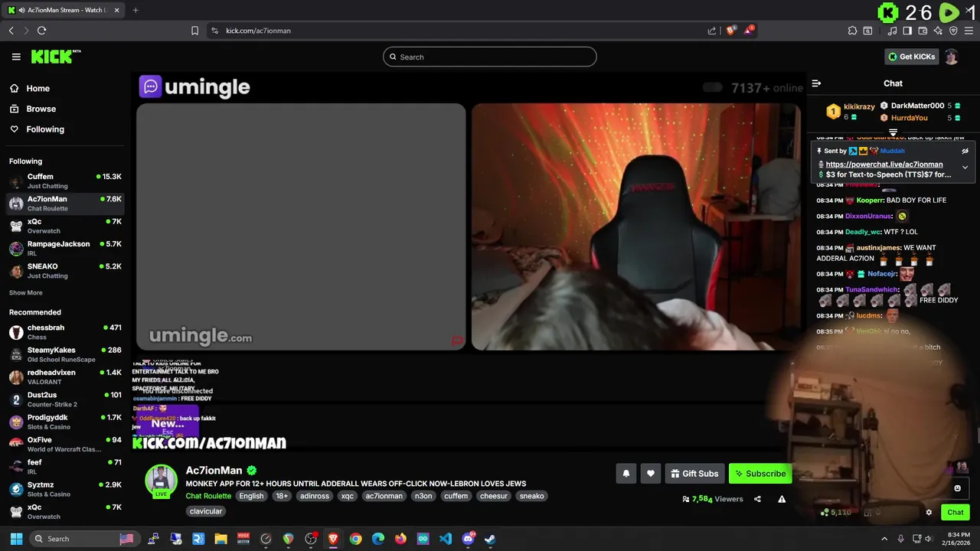Click the KICK logo
This screenshot has height=551, width=980.
coord(56,57)
